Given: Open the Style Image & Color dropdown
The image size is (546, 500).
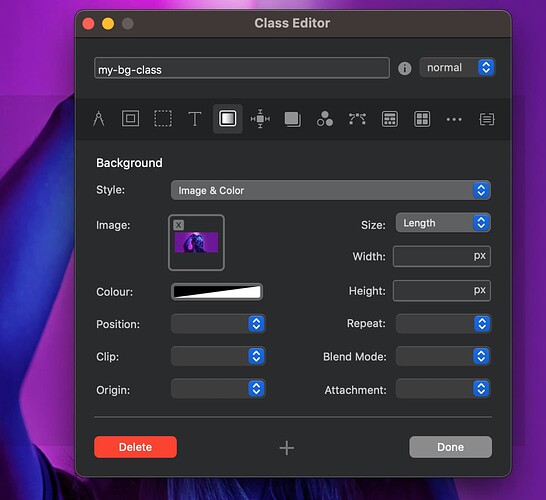Looking at the screenshot, I should [x=331, y=190].
